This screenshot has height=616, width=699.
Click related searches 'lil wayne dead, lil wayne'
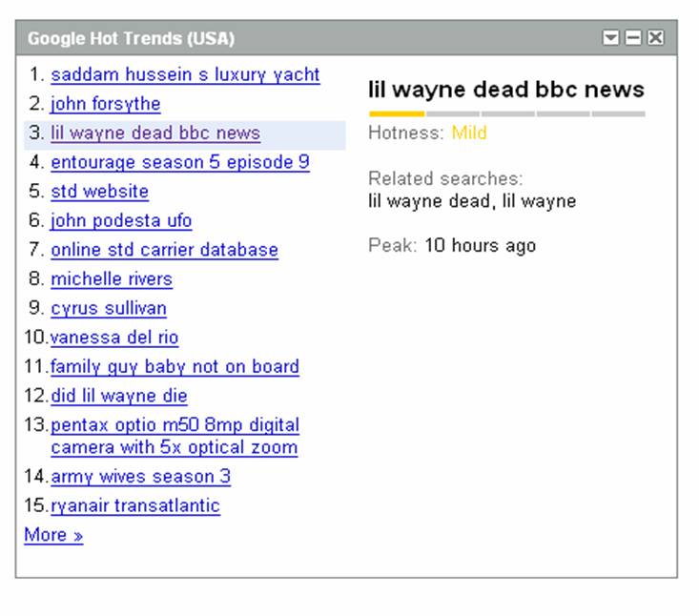[472, 201]
